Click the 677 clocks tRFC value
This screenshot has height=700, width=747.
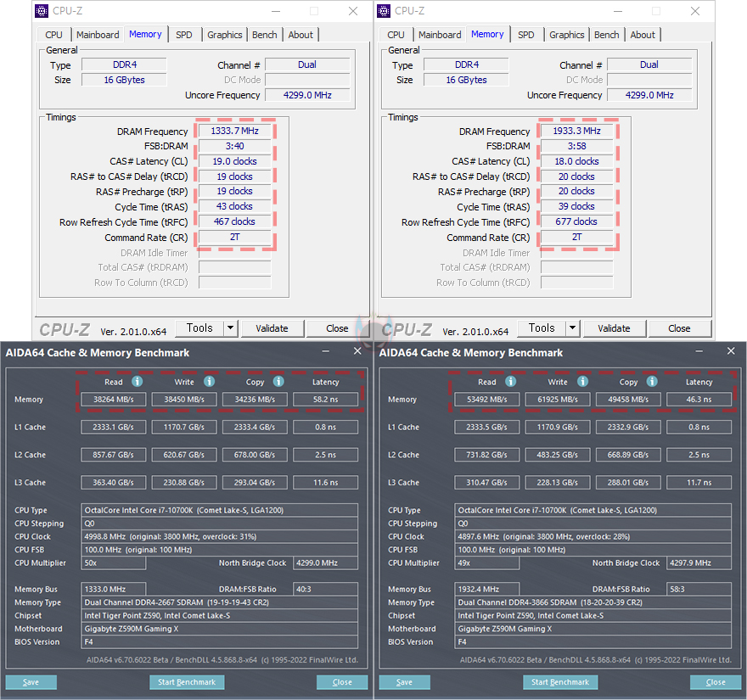click(x=577, y=221)
